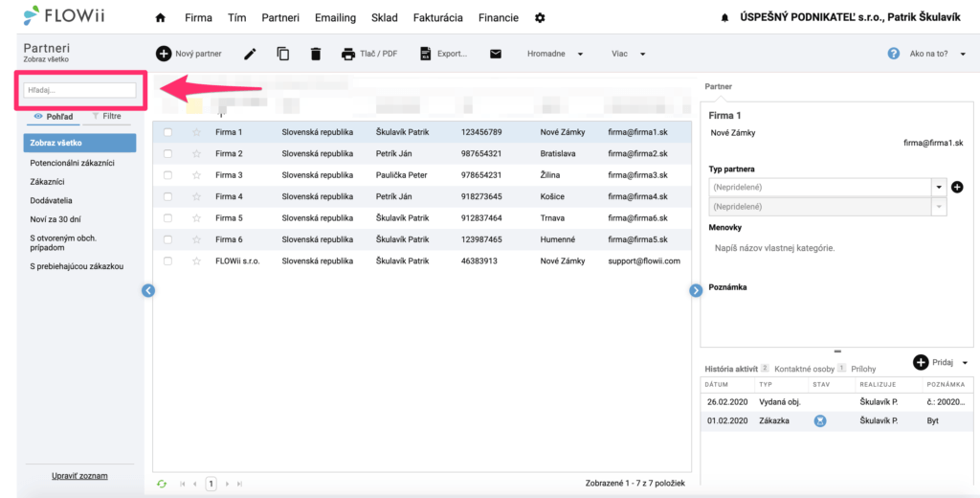Star the Firma 2 row
The width and height of the screenshot is (980, 498).
click(x=197, y=153)
